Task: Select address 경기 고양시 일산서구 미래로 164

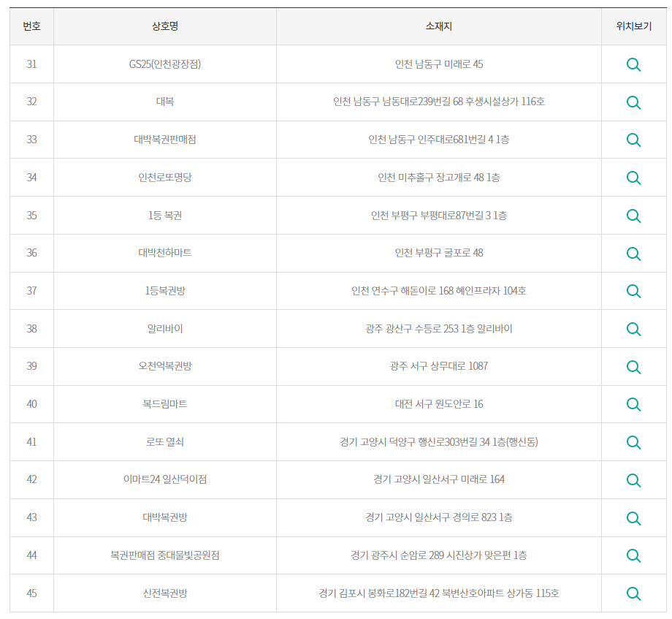Action: (x=439, y=479)
